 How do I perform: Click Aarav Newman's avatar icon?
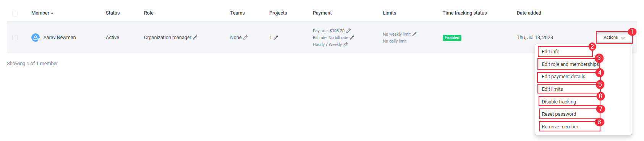pos(36,38)
